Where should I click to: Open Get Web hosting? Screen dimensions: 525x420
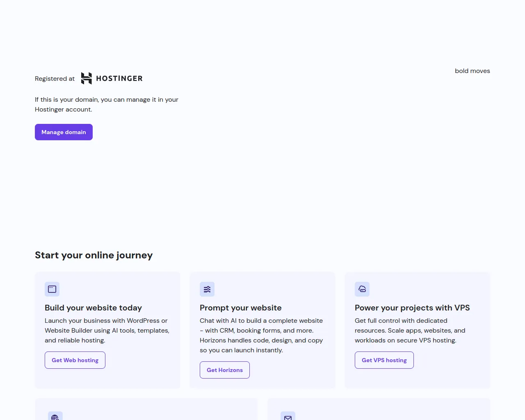point(75,360)
